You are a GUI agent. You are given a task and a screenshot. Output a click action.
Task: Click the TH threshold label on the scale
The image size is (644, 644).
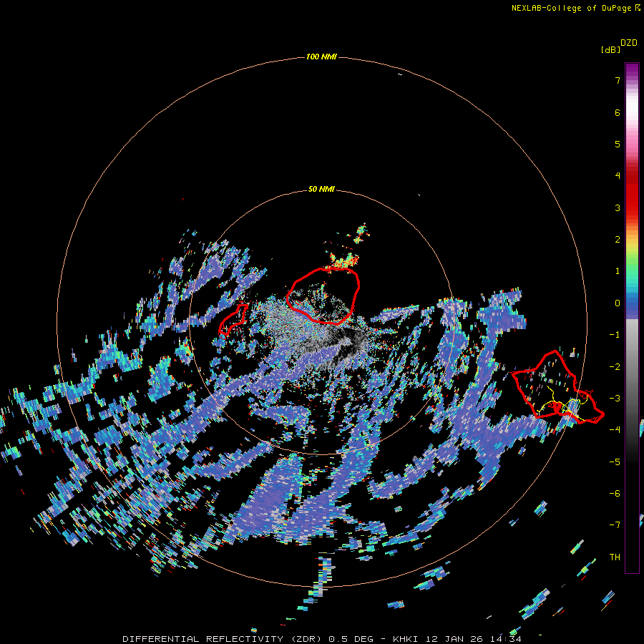[x=615, y=557]
